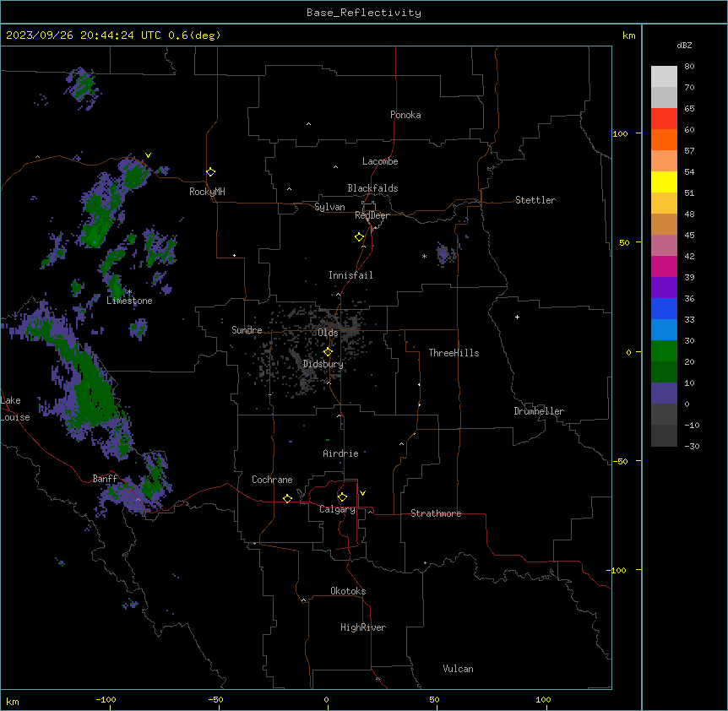The height and width of the screenshot is (711, 728).
Task: Select the light gray 80 dBZ legend swatch
Action: [664, 76]
